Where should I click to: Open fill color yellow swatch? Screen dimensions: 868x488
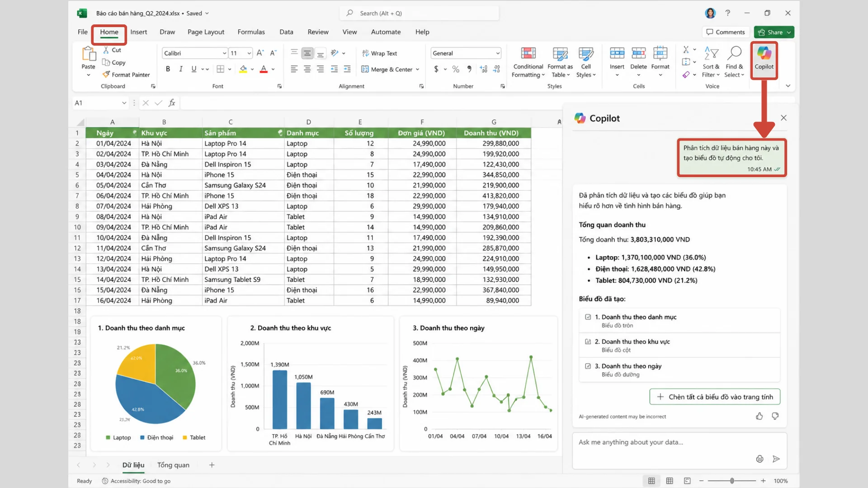(243, 69)
